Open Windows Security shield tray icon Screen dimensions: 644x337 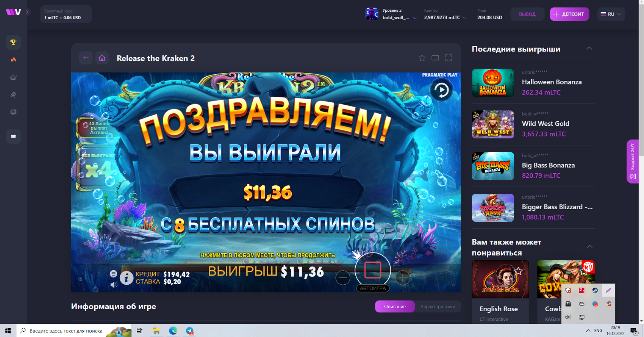pos(568,290)
